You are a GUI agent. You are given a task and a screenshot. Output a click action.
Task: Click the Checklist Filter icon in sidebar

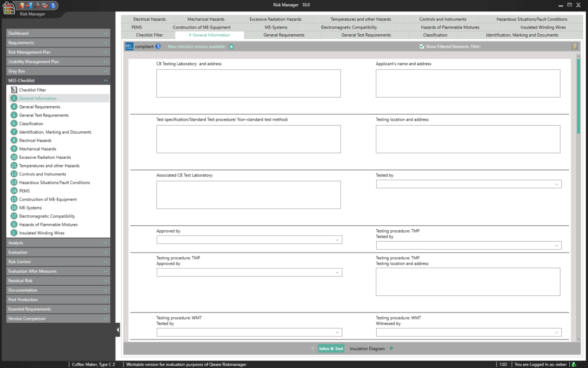coord(14,90)
